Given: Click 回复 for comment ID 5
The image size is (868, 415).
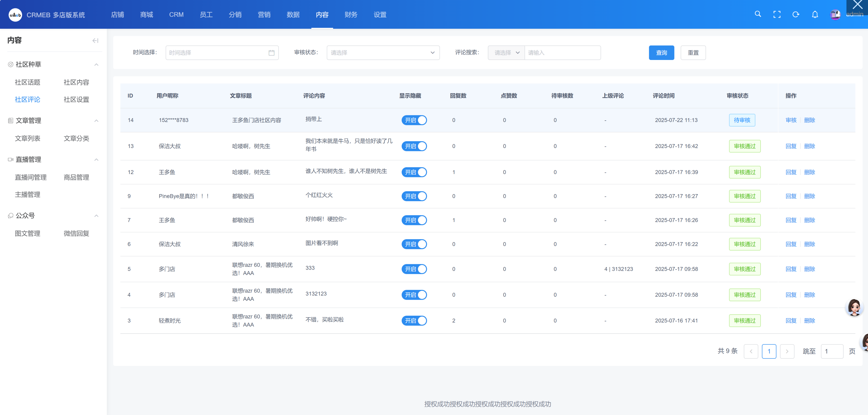Looking at the screenshot, I should [x=791, y=269].
